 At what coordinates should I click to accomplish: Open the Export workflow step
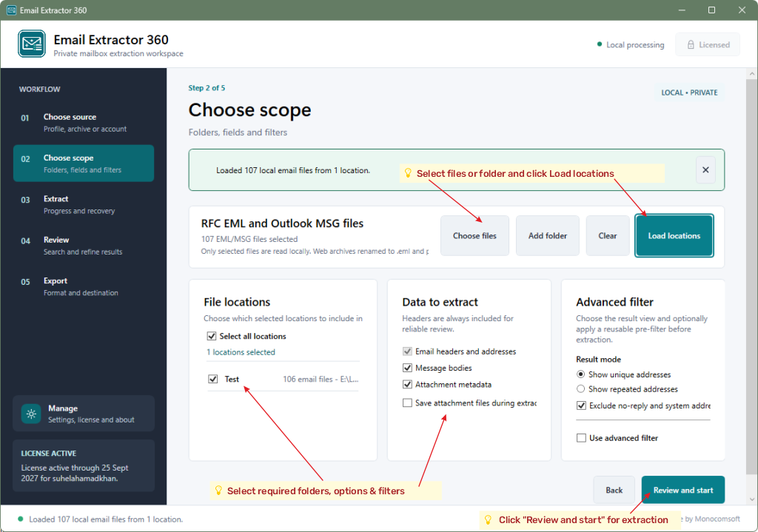(84, 286)
